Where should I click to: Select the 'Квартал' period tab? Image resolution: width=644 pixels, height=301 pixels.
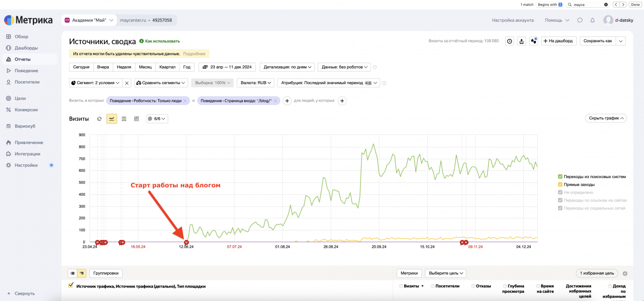coord(167,67)
